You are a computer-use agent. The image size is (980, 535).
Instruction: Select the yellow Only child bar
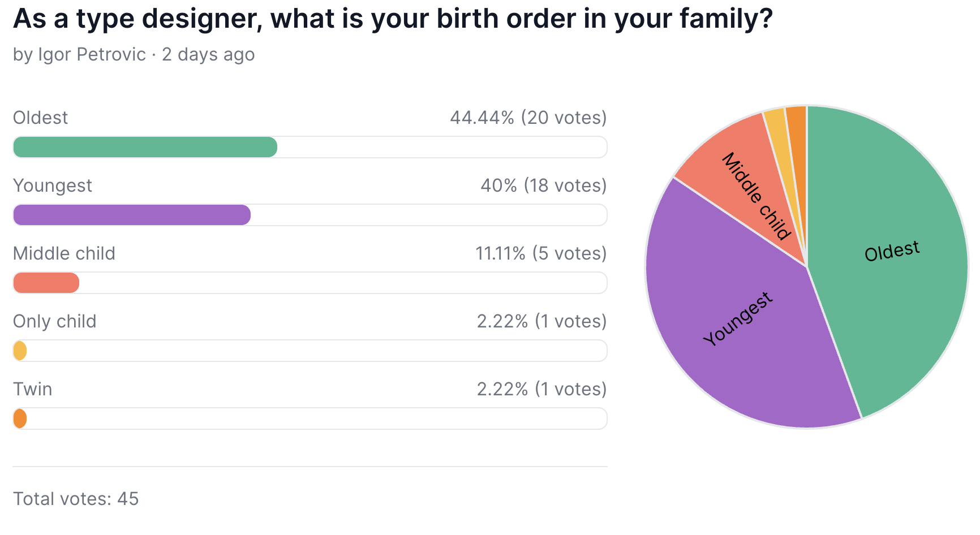click(20, 351)
